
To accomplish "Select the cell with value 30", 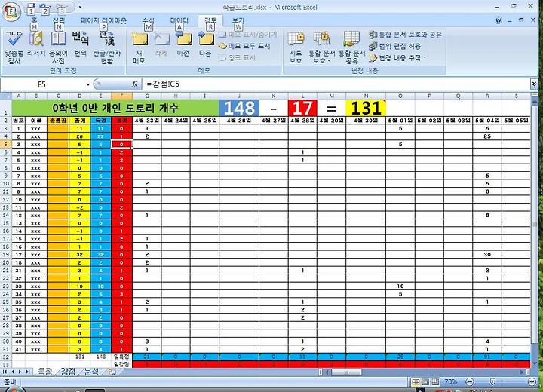I will click(x=487, y=254).
